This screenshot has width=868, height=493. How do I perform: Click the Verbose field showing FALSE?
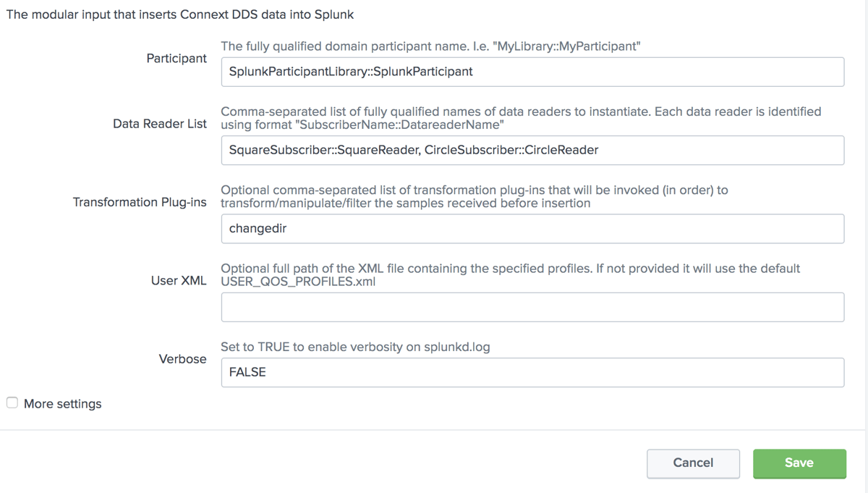click(532, 372)
